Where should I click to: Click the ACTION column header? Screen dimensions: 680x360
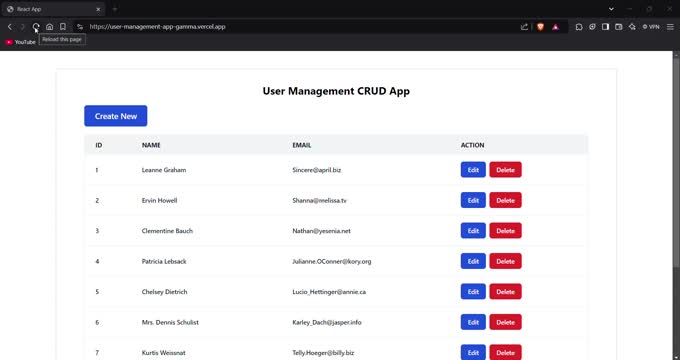[472, 145]
